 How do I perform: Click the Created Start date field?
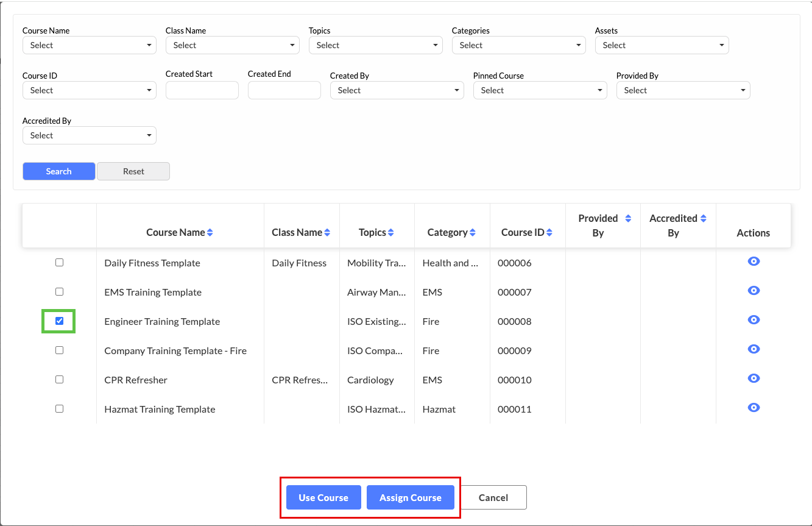pos(202,90)
